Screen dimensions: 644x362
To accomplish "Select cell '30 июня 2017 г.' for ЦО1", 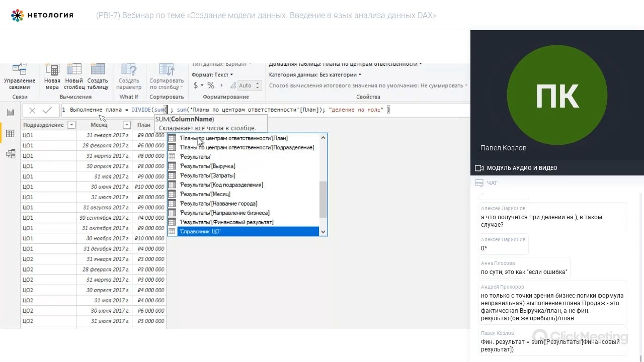I will 104,187.
